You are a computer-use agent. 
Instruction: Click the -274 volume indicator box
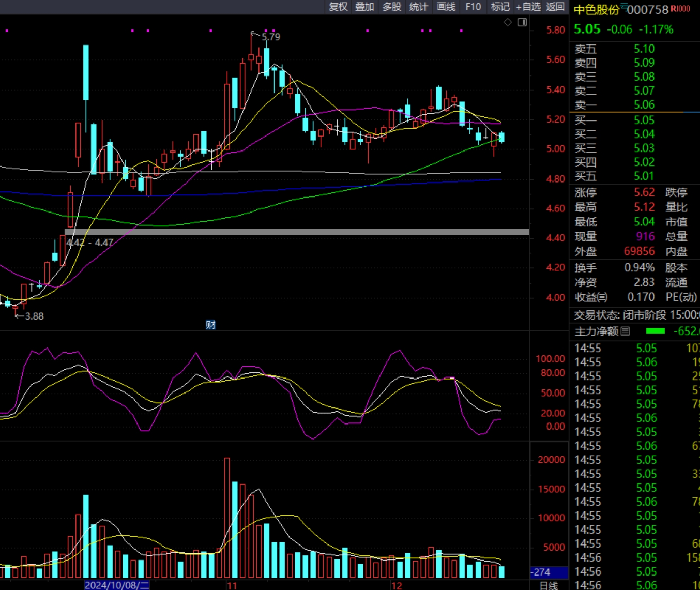(549, 572)
